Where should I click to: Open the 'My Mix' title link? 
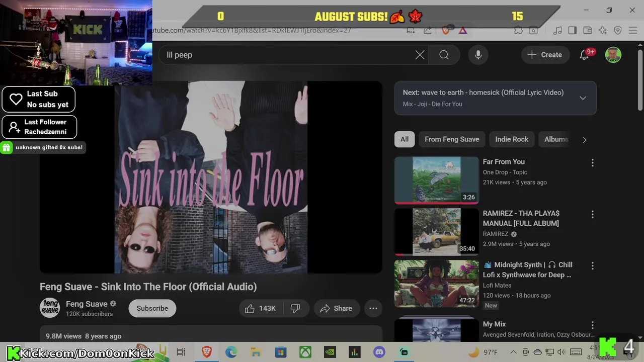click(494, 324)
